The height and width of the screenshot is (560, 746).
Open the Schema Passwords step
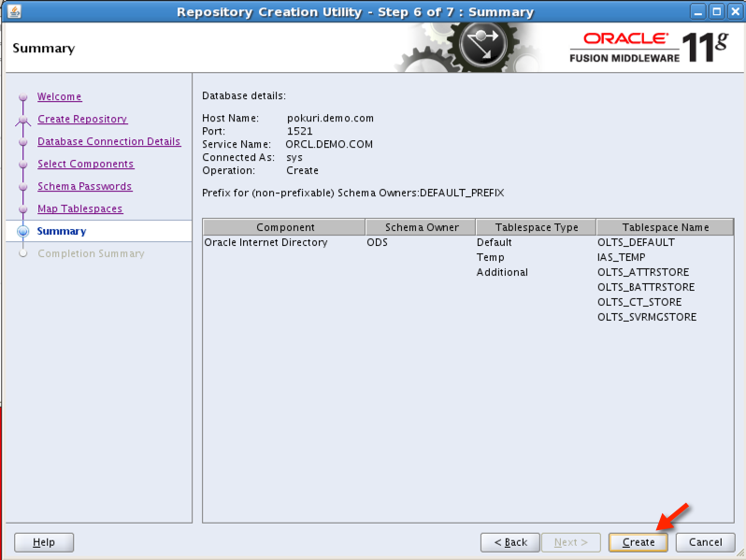pyautogui.click(x=85, y=186)
